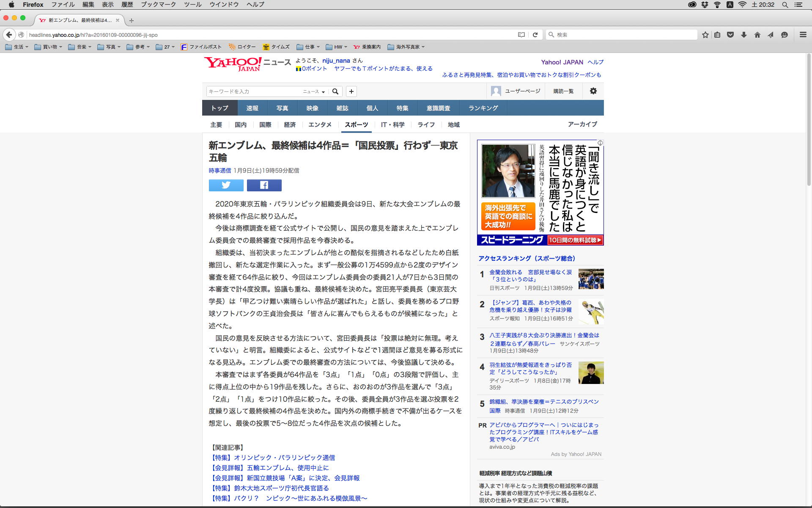The width and height of the screenshot is (812, 508).
Task: Click the ski jump ranking thumbnail
Action: tap(591, 312)
